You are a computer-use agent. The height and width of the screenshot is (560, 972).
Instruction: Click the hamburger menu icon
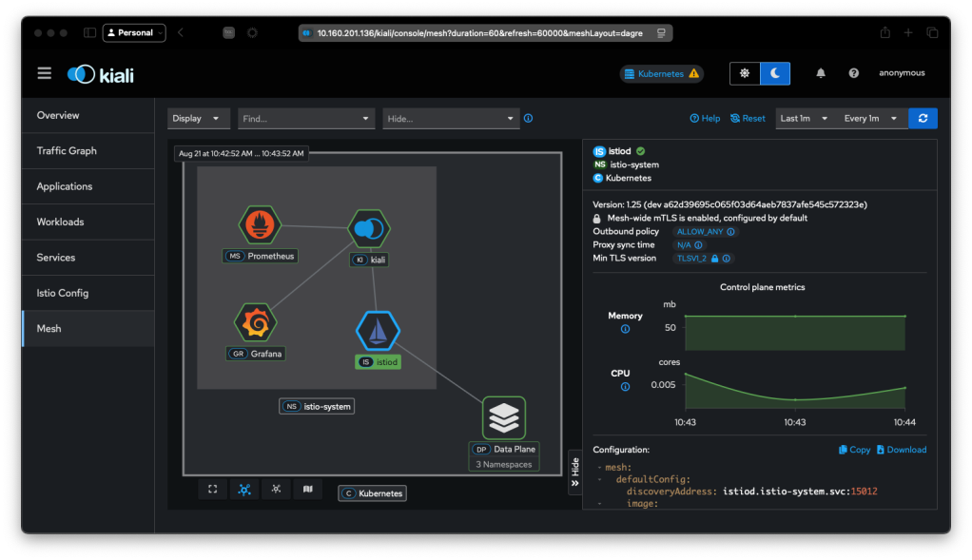point(45,73)
